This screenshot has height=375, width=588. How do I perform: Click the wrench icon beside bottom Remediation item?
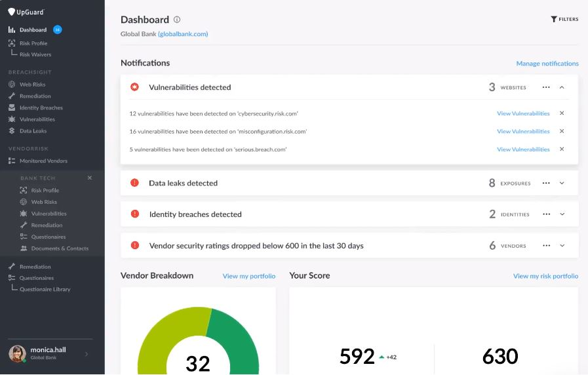point(12,267)
